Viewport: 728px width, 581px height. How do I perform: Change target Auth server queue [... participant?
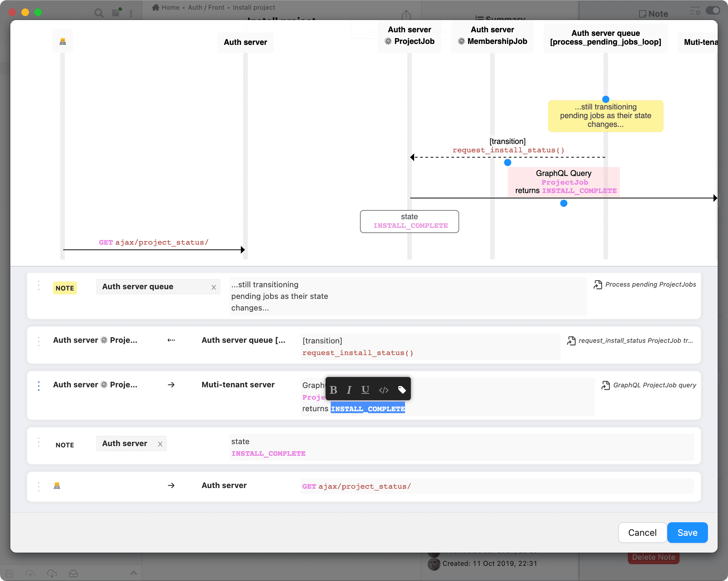[243, 340]
